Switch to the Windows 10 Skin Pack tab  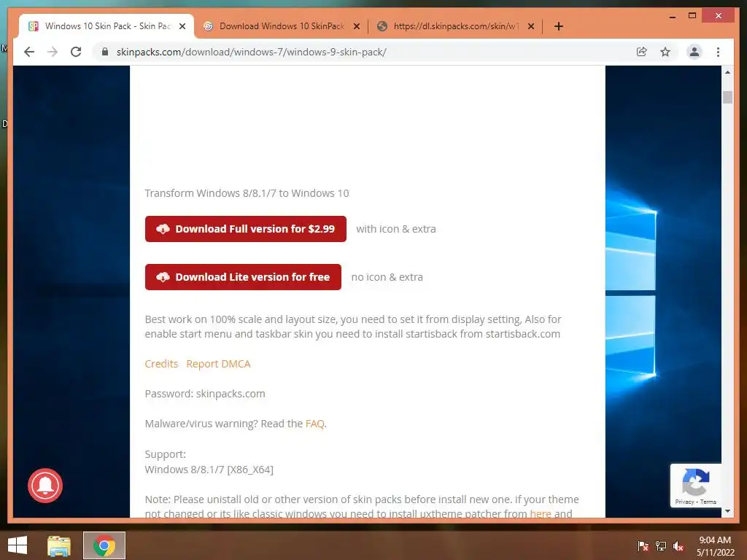(106, 26)
